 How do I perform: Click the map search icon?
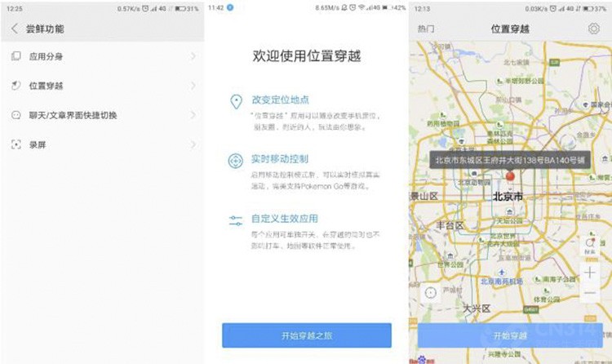(590, 243)
